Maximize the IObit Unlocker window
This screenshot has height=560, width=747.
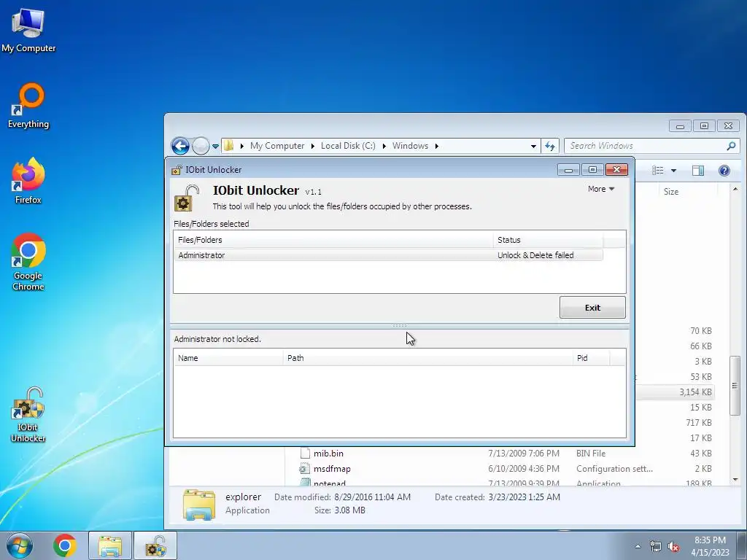(x=592, y=170)
